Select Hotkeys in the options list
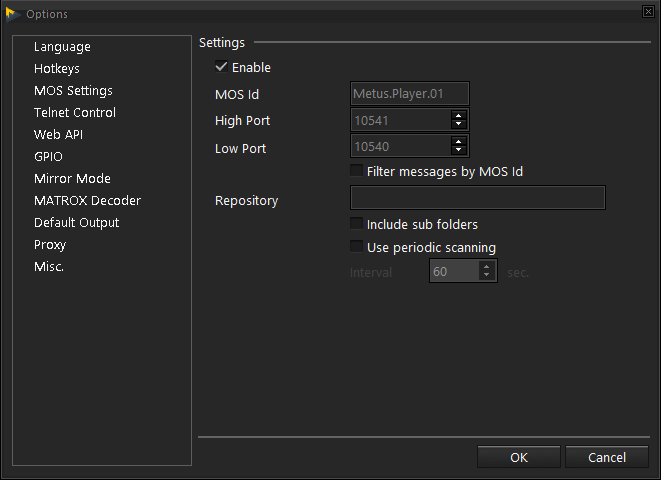This screenshot has height=480, width=661. [58, 69]
